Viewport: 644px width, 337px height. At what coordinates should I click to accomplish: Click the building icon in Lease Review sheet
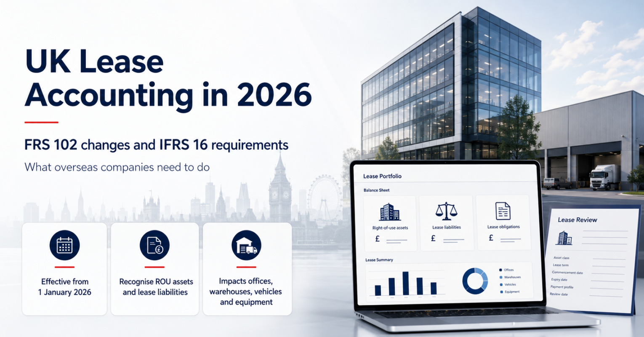tap(564, 238)
